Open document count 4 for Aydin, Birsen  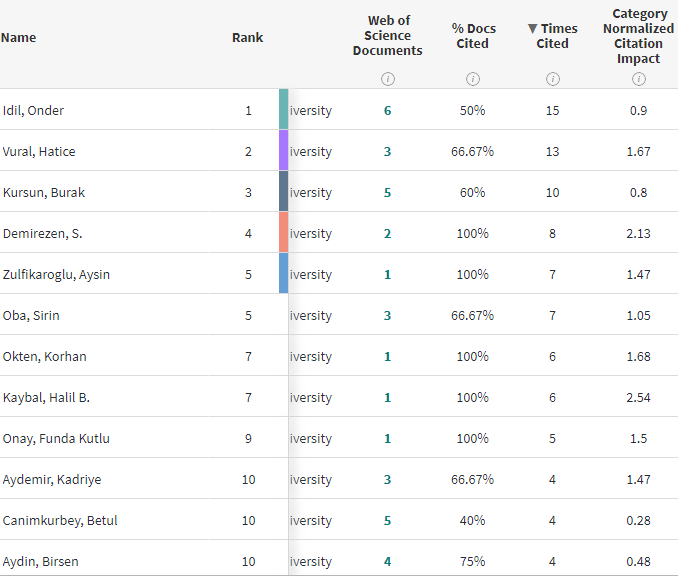[388, 561]
